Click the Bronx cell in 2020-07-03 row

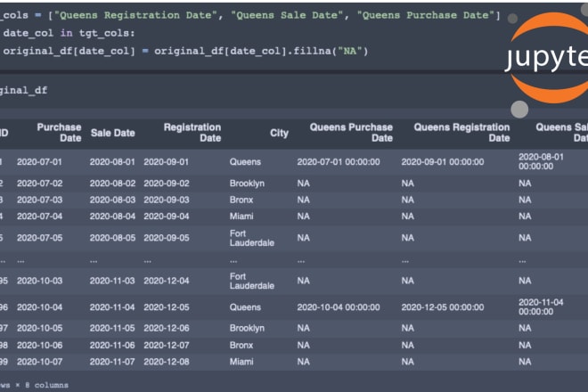[x=241, y=200]
